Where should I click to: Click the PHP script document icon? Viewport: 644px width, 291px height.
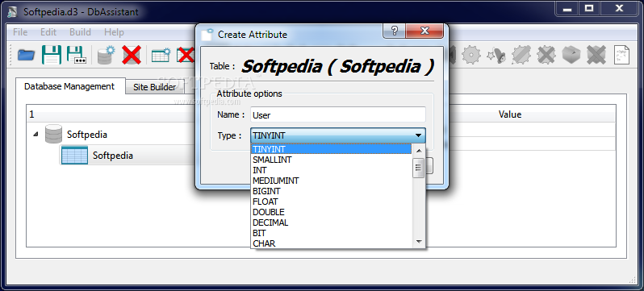pyautogui.click(x=621, y=55)
